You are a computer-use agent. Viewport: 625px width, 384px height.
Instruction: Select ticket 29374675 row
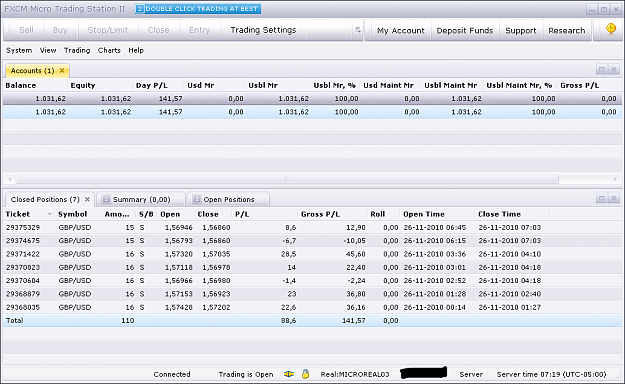(x=312, y=241)
